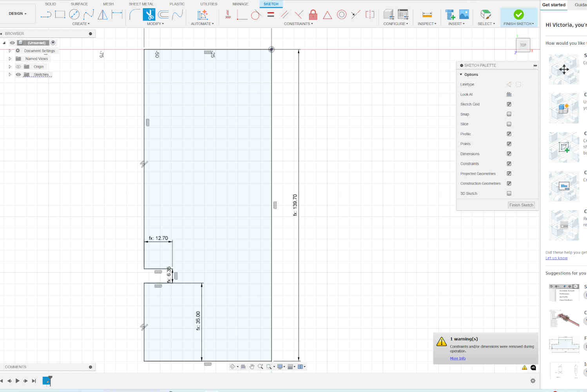
Task: Switch to the SURFACE tab
Action: pos(79,4)
